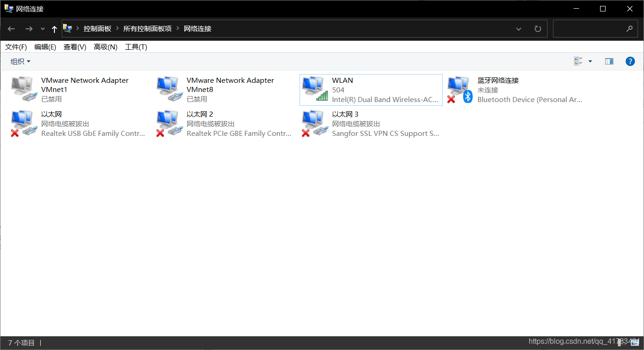Toggle the preview pane button

[609, 61]
